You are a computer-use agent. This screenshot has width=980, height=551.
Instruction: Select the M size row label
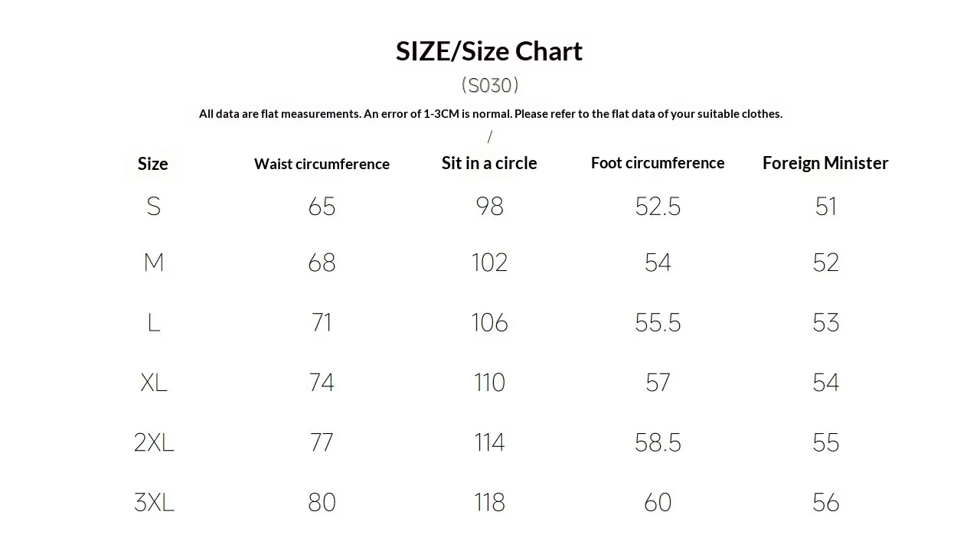[x=154, y=263]
